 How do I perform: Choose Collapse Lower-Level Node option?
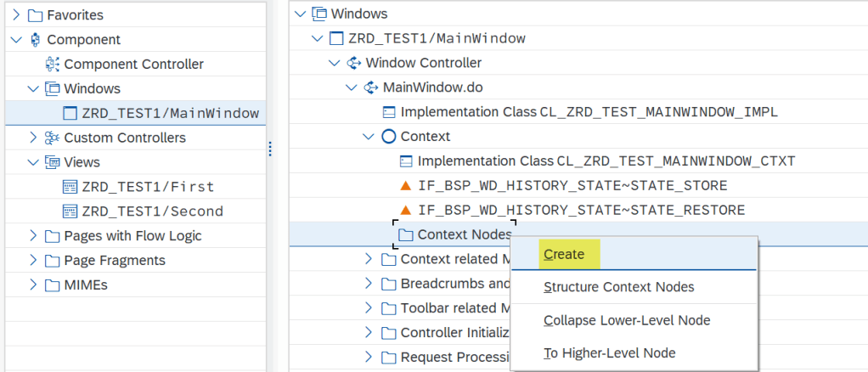click(627, 320)
